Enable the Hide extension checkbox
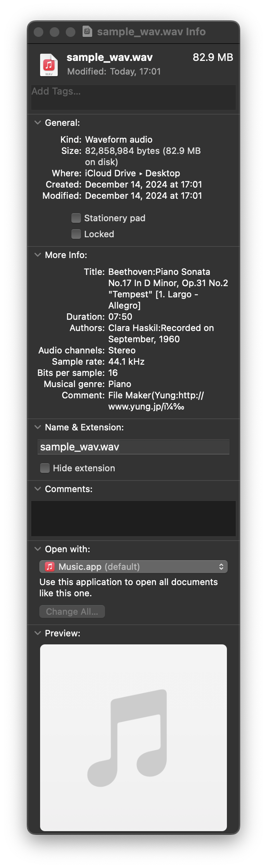Screen dimensions: 267x868 (x=44, y=468)
